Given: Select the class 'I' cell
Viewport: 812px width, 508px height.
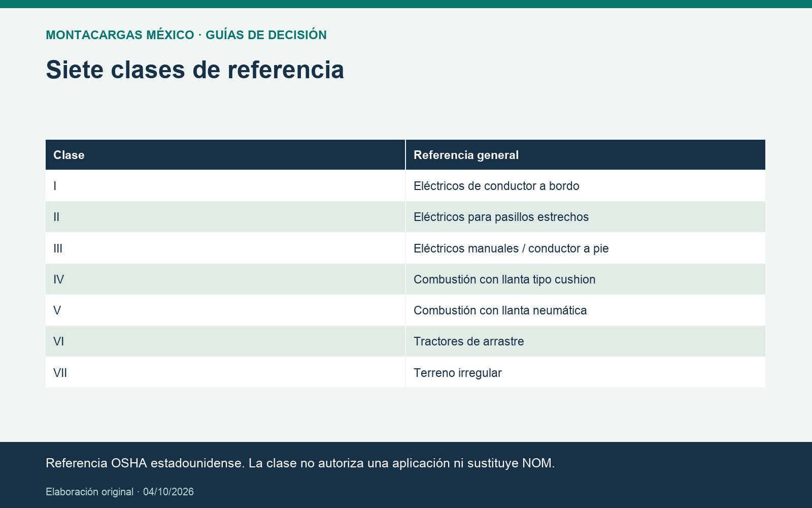Looking at the screenshot, I should [x=225, y=186].
